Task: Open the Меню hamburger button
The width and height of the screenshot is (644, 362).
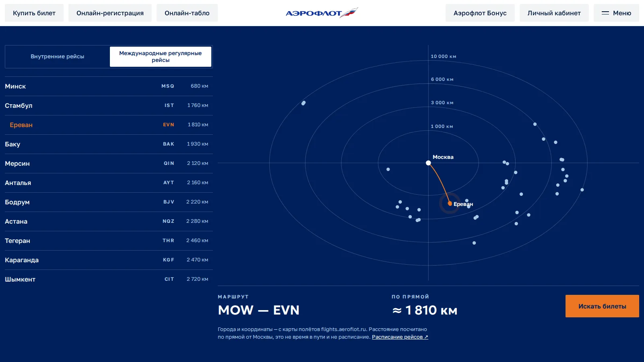Action: [x=616, y=13]
